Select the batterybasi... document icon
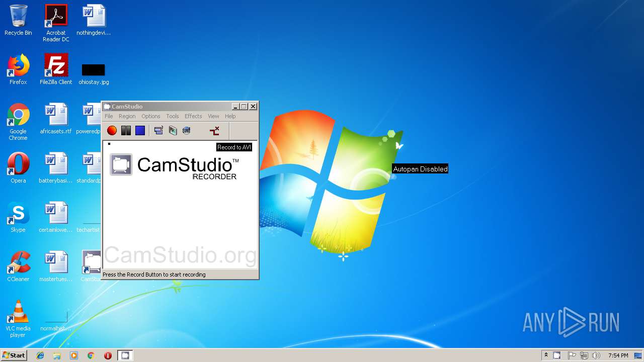 (x=56, y=168)
